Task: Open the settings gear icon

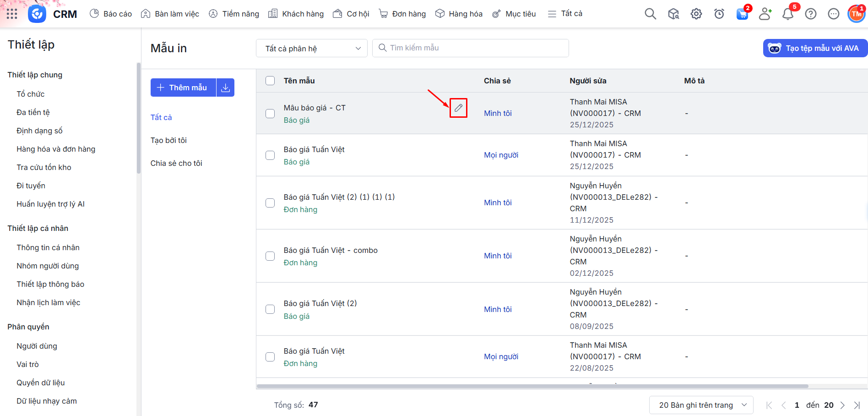Action: coord(696,14)
